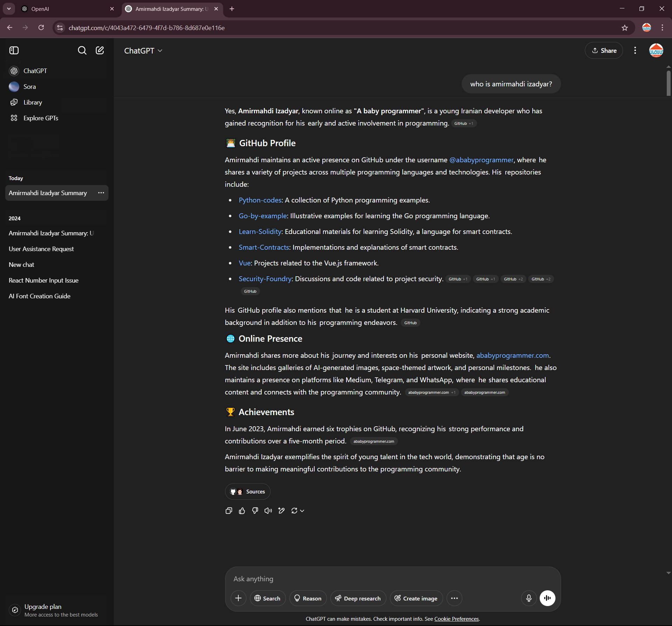Screen dimensions: 672x626
Task: Start voice mode with the waveform button
Action: (547, 598)
